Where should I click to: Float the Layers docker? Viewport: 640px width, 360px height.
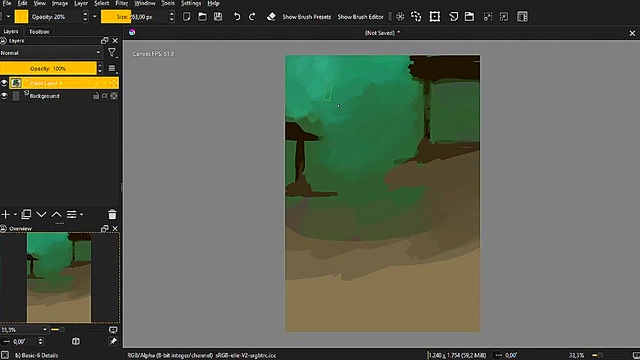[x=104, y=40]
